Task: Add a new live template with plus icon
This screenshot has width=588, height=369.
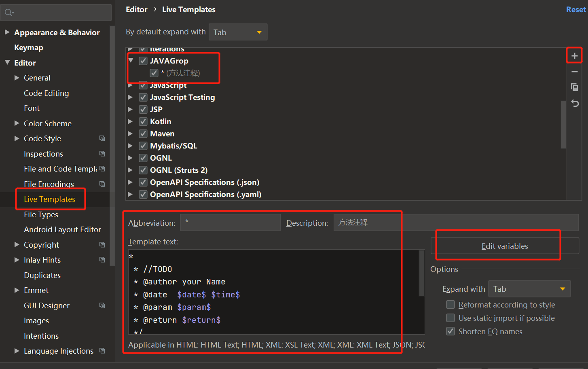Action: 574,56
